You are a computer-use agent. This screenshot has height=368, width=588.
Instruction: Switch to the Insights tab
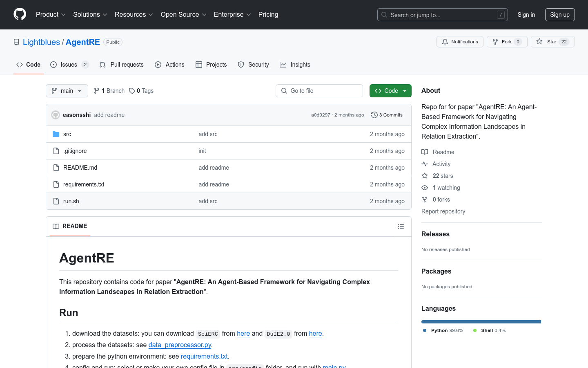[x=295, y=65]
